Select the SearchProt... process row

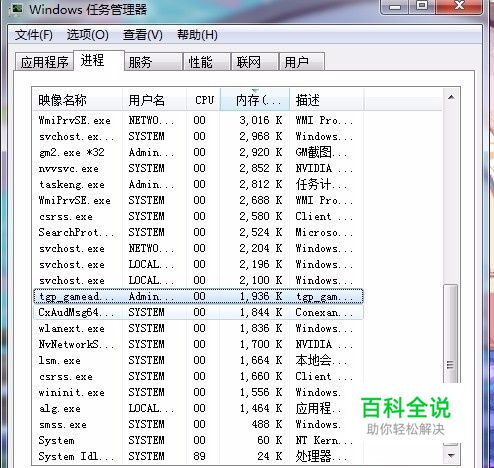(198, 232)
